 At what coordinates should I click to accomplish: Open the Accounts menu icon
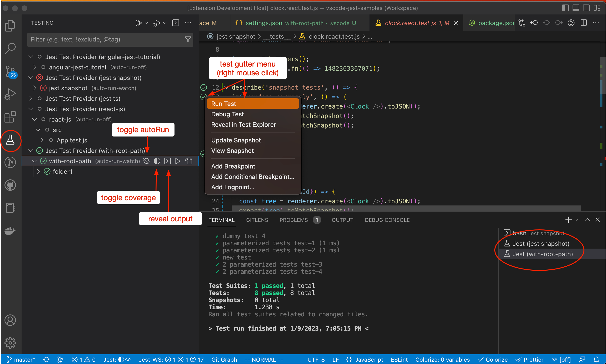(x=10, y=320)
